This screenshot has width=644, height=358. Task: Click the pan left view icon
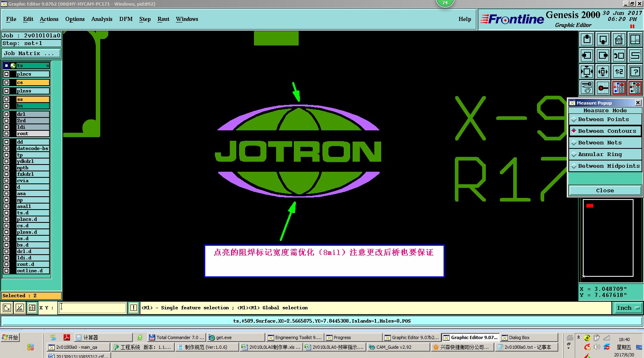click(587, 56)
